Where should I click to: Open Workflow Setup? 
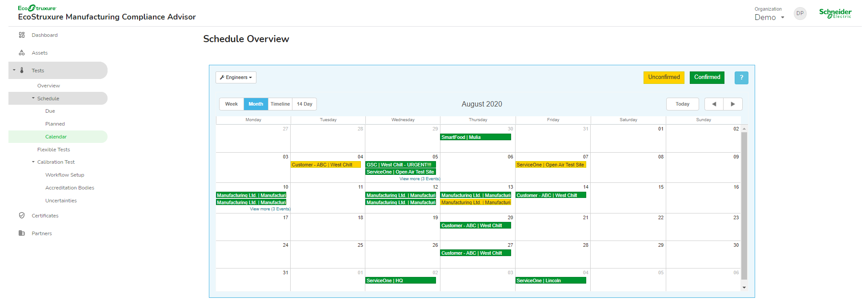(x=65, y=175)
